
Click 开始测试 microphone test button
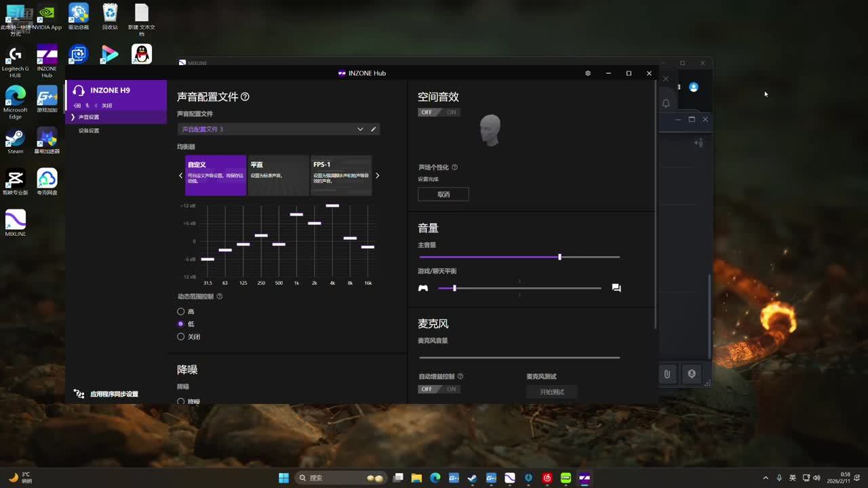[551, 392]
